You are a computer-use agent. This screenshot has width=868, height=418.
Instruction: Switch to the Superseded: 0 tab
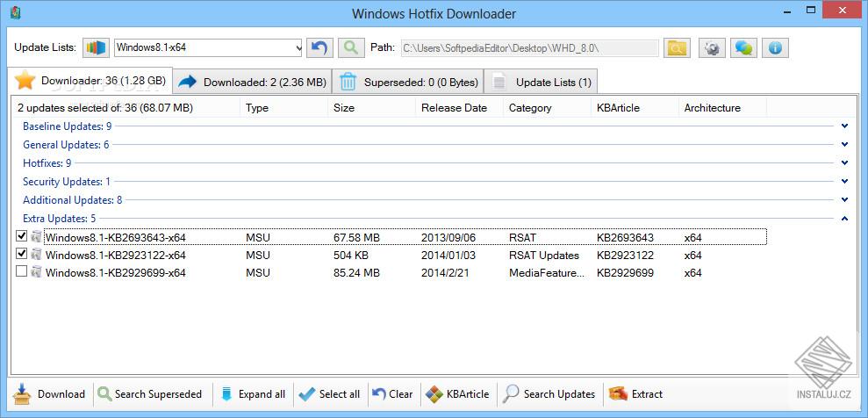408,83
